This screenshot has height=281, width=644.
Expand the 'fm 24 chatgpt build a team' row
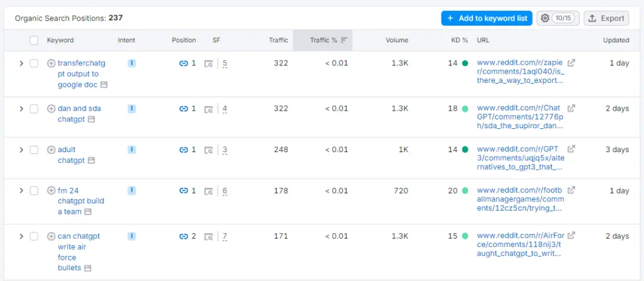pyautogui.click(x=21, y=191)
